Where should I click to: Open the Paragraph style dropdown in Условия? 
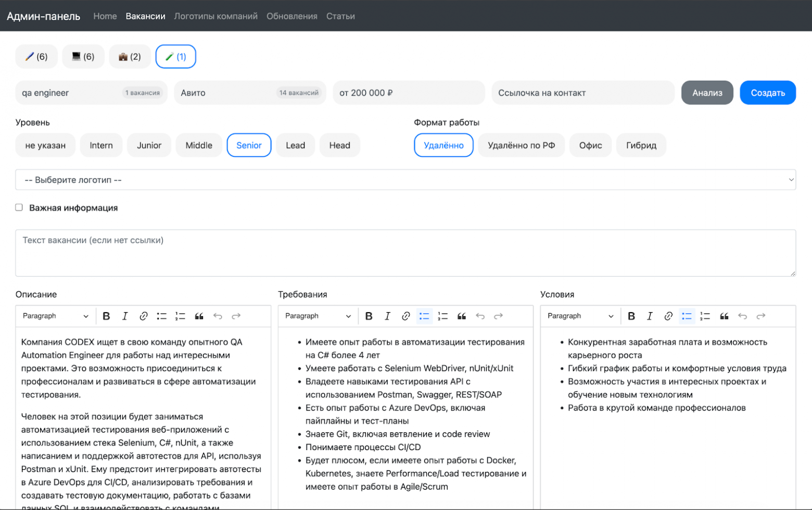(579, 316)
